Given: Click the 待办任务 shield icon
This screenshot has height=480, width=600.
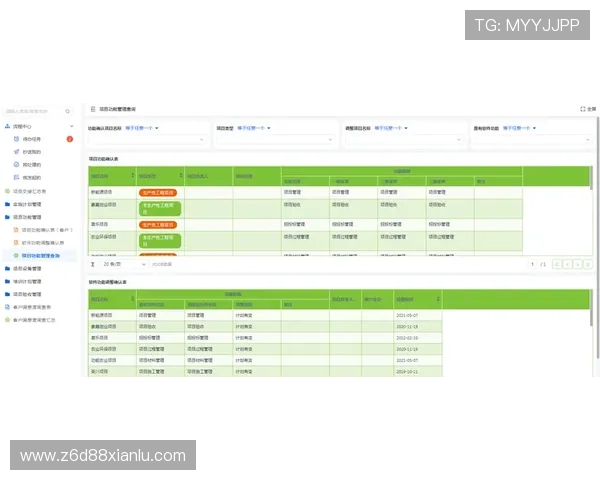Looking at the screenshot, I should 16,139.
